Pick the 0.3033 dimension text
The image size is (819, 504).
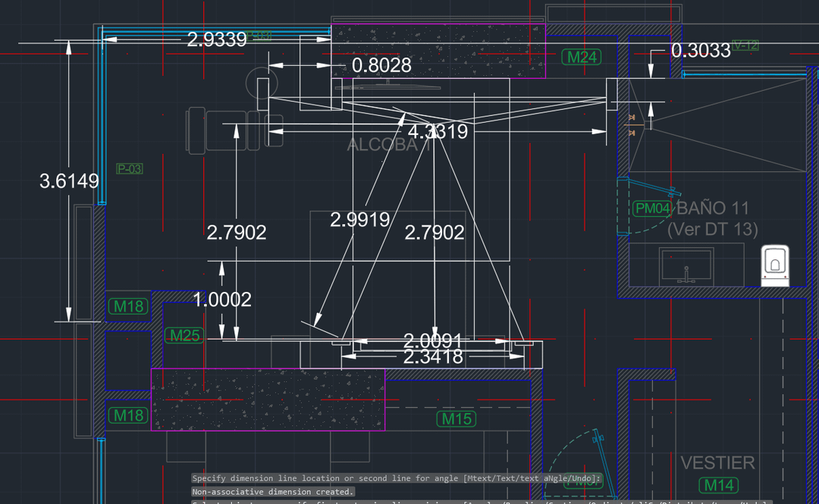[701, 50]
